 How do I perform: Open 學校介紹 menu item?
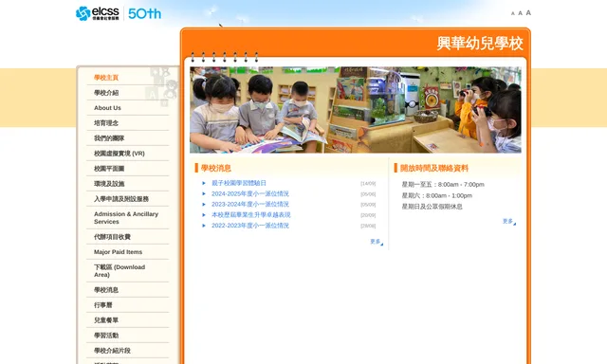point(106,93)
